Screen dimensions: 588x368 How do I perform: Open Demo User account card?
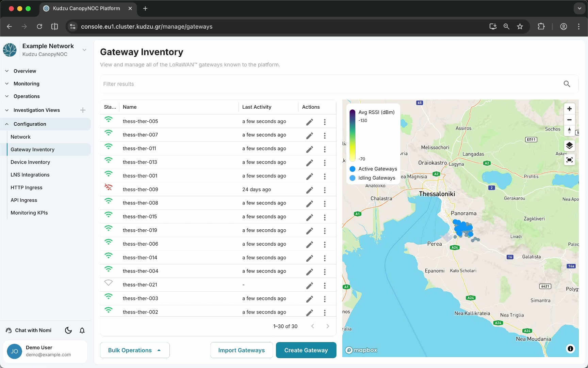point(45,351)
